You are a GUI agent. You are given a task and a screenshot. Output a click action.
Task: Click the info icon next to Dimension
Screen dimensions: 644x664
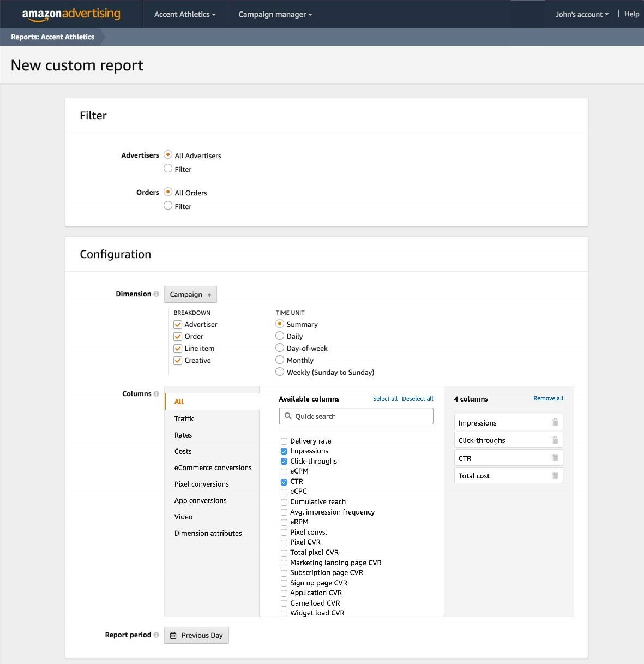157,294
